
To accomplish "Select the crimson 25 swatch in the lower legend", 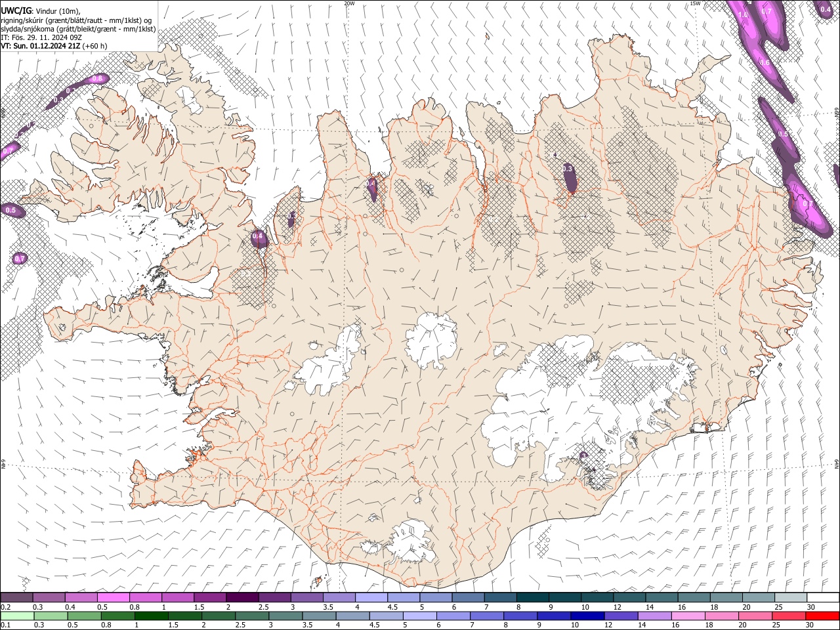I will pyautogui.click(x=789, y=616).
